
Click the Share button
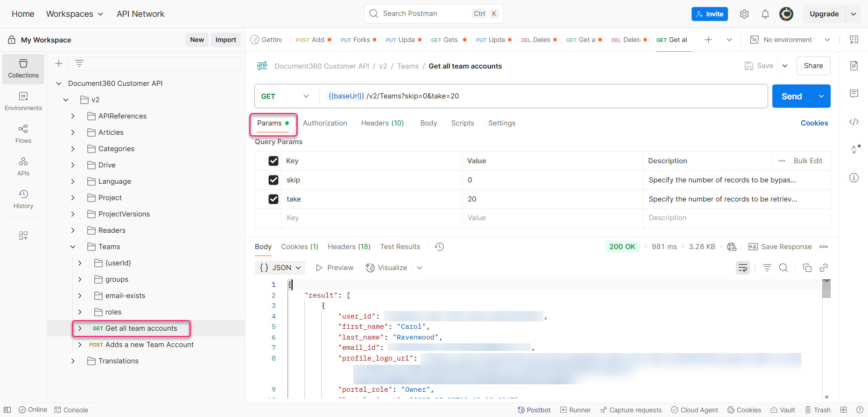click(813, 66)
